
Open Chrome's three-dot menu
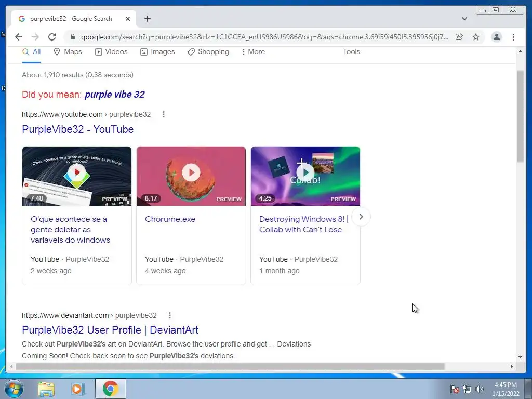click(513, 37)
